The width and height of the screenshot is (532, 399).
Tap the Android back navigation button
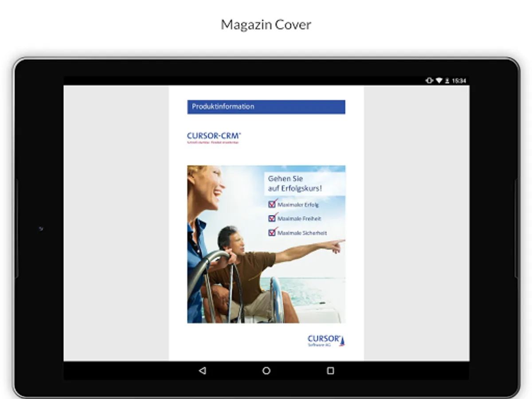[203, 371]
